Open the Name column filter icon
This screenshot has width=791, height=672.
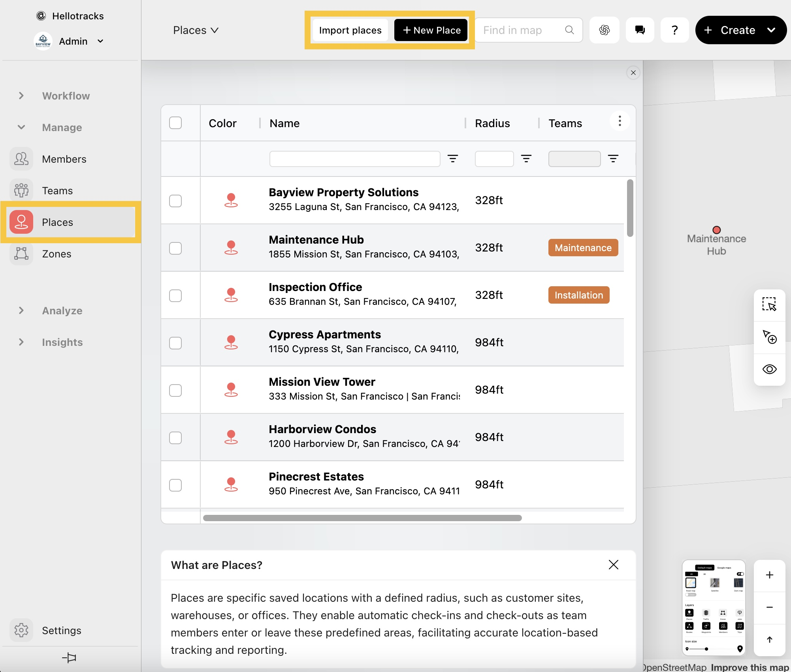pos(452,159)
